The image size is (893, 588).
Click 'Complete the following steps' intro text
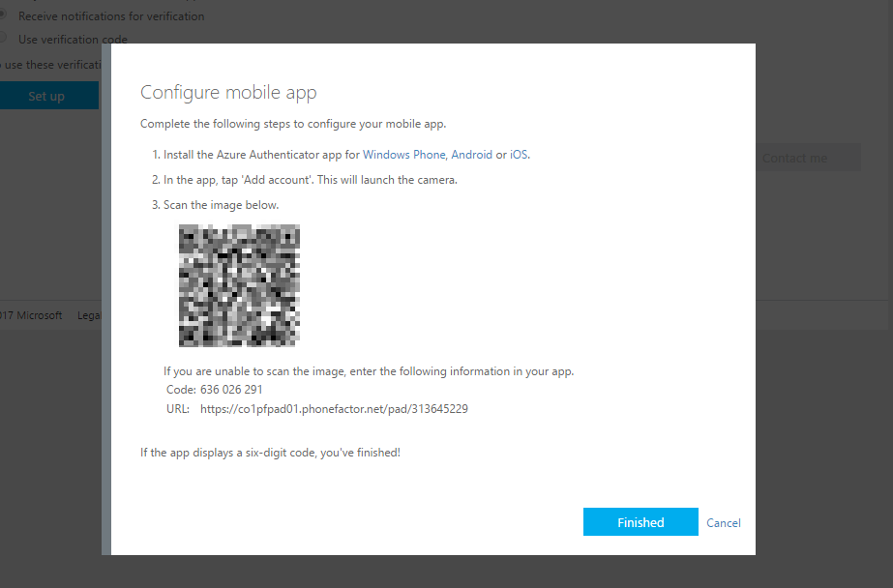293,124
